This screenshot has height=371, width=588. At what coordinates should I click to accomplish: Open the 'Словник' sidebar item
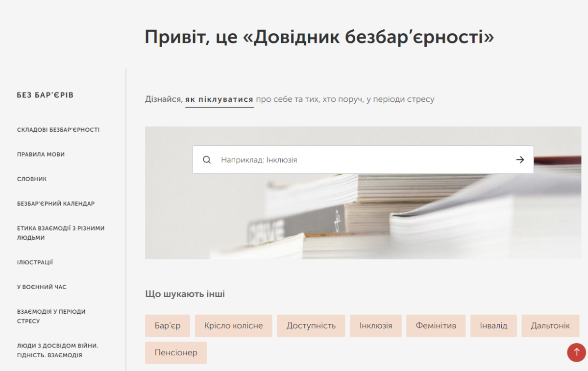(32, 179)
